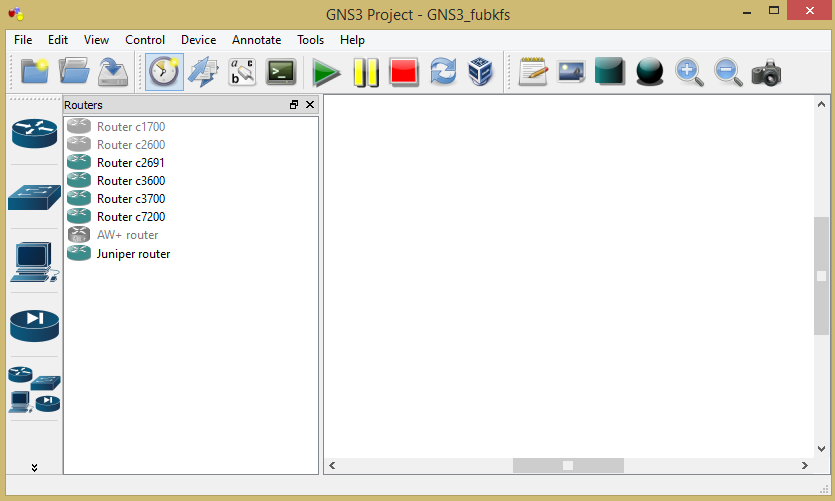The height and width of the screenshot is (501, 835).
Task: Zoom out with minus magnifier
Action: point(728,72)
